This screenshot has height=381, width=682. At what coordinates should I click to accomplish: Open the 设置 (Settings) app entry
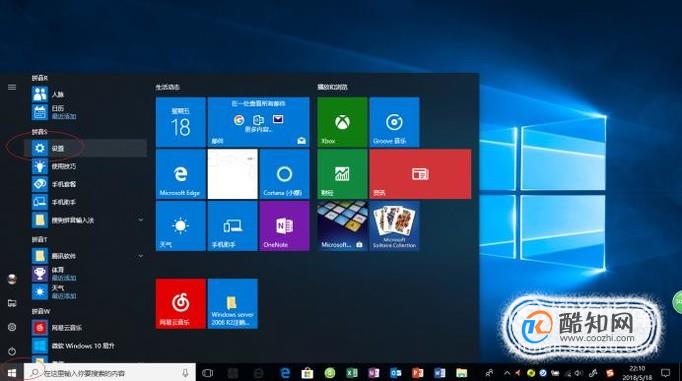pyautogui.click(x=86, y=148)
